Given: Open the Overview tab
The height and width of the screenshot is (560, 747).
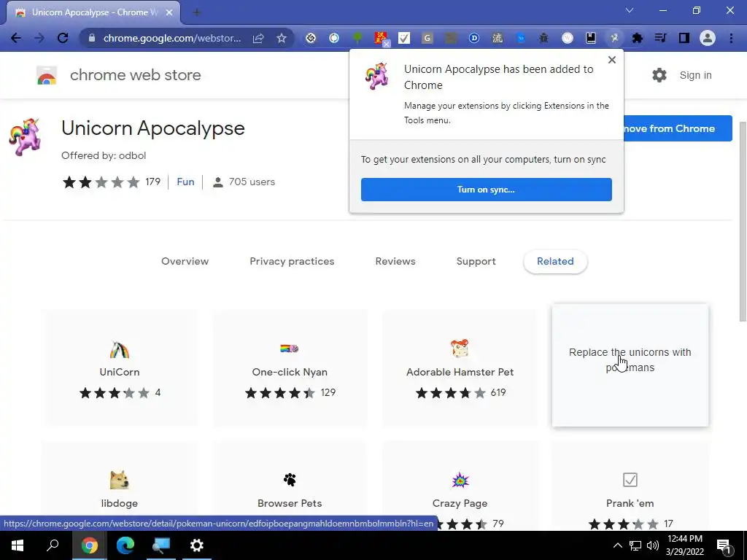Looking at the screenshot, I should [x=185, y=261].
